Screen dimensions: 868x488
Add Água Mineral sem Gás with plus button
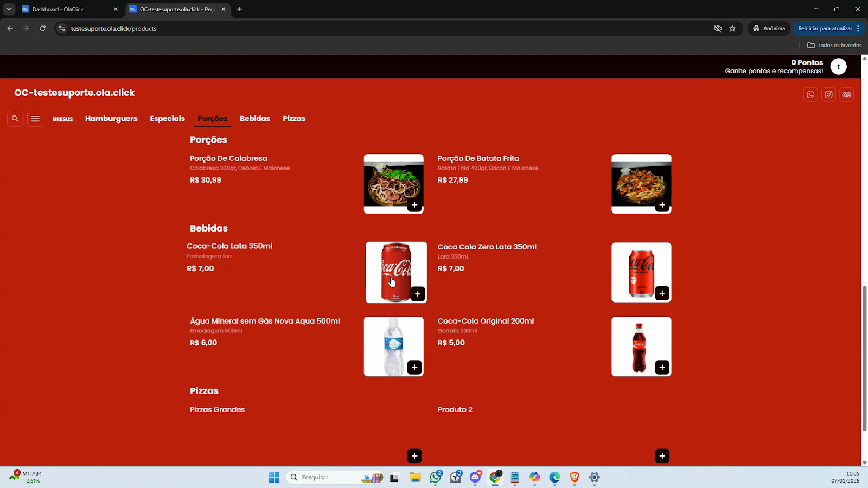point(414,368)
